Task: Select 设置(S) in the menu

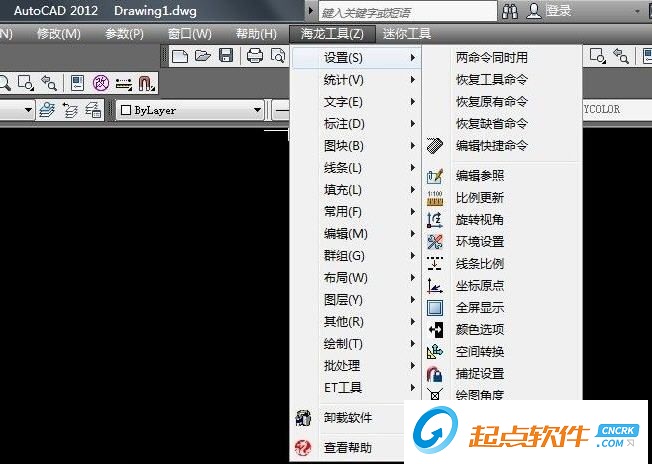Action: pos(356,58)
